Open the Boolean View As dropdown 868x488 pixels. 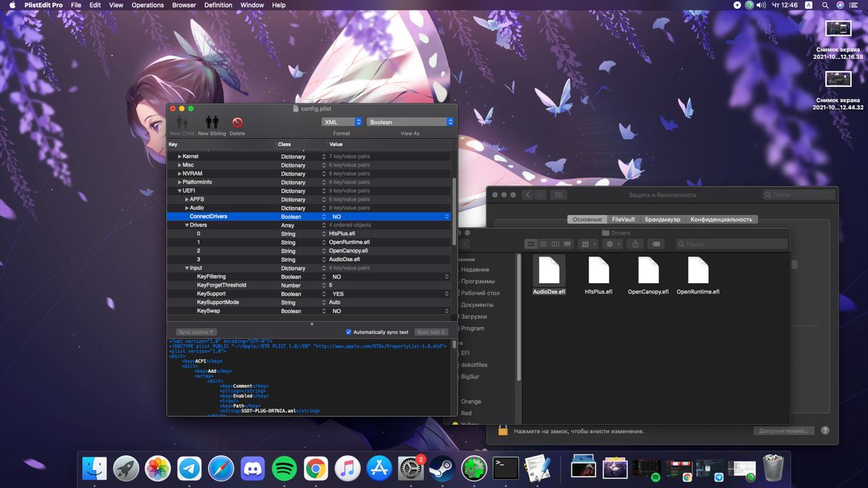(410, 122)
